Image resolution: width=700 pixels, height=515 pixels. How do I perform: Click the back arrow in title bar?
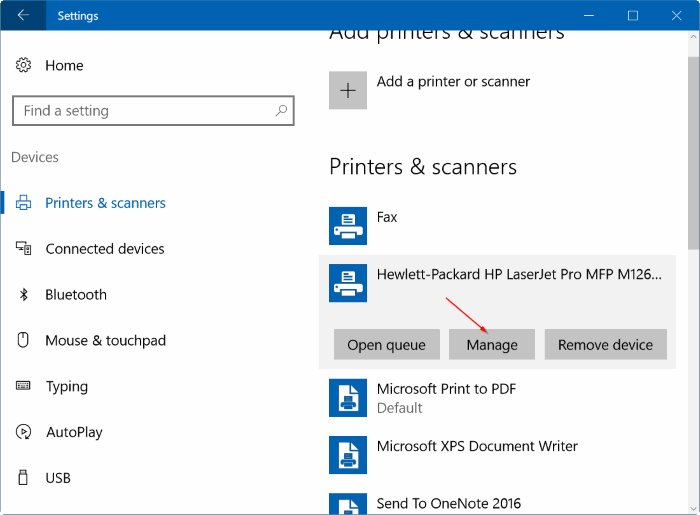(x=22, y=15)
